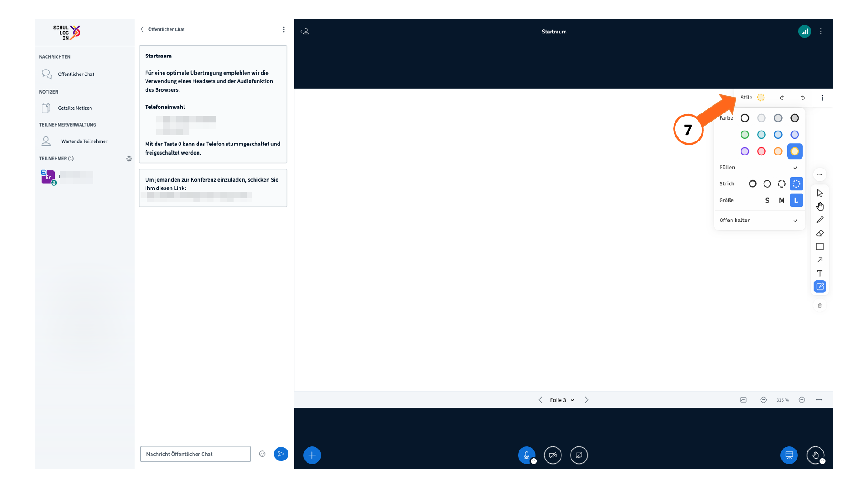Screen dimensions: 868x488
Task: Select the sticky note tool
Action: point(820,286)
